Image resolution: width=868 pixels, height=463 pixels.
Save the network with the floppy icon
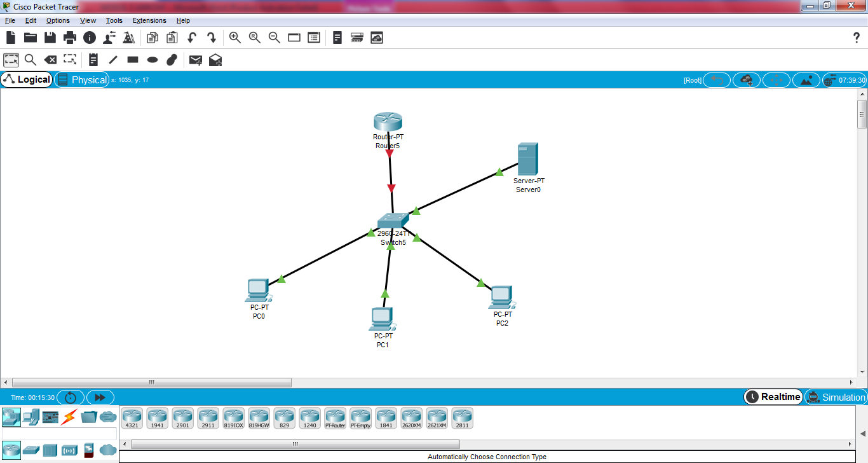click(x=50, y=38)
